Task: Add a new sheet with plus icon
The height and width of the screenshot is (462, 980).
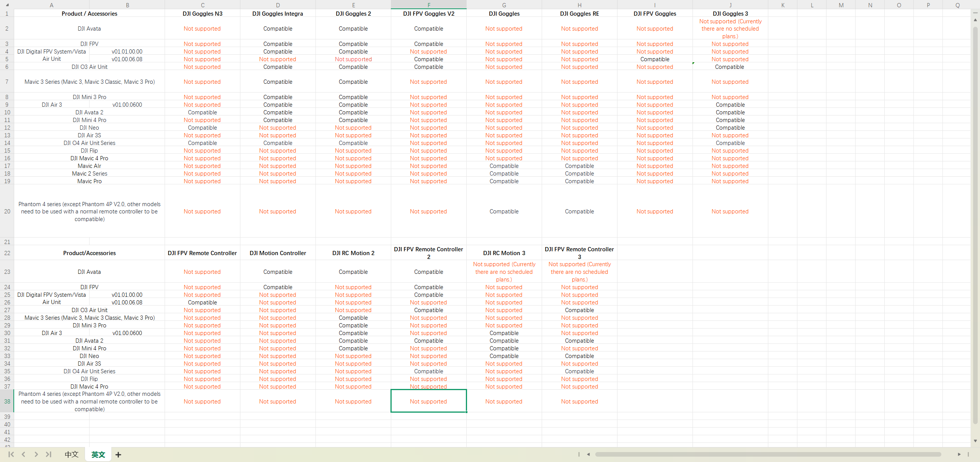Action: tap(118, 455)
